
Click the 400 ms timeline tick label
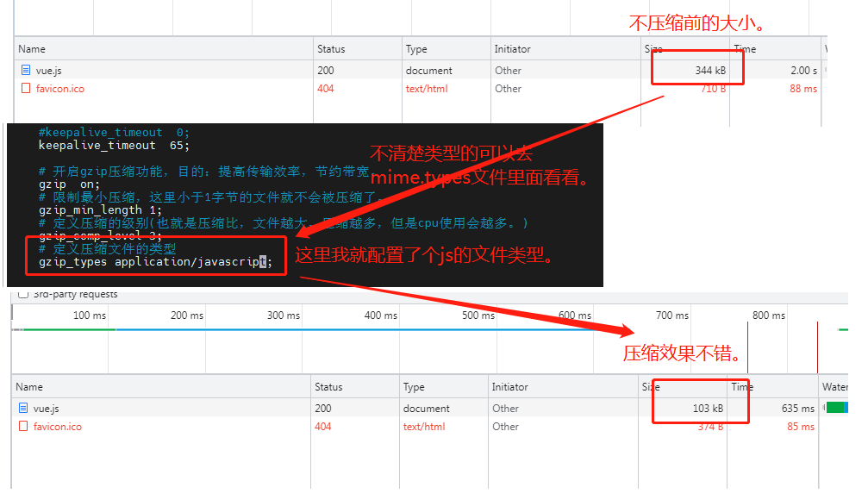[381, 315]
